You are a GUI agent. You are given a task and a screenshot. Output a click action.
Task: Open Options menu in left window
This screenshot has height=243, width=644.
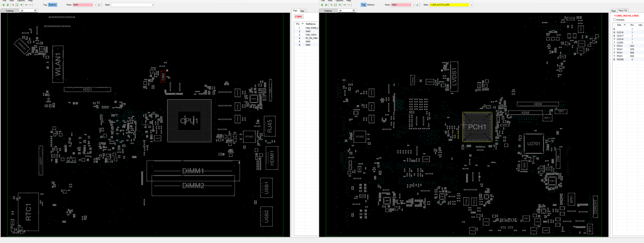(x=21, y=1)
